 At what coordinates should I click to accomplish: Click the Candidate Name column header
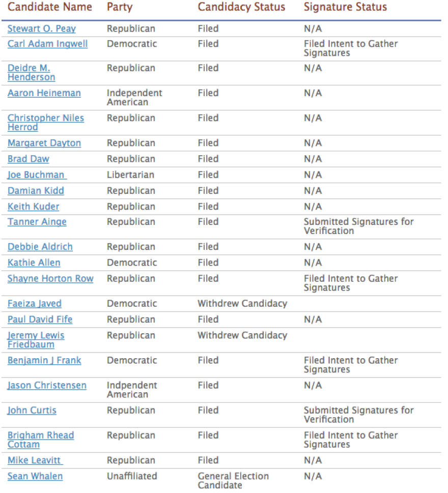tap(50, 7)
